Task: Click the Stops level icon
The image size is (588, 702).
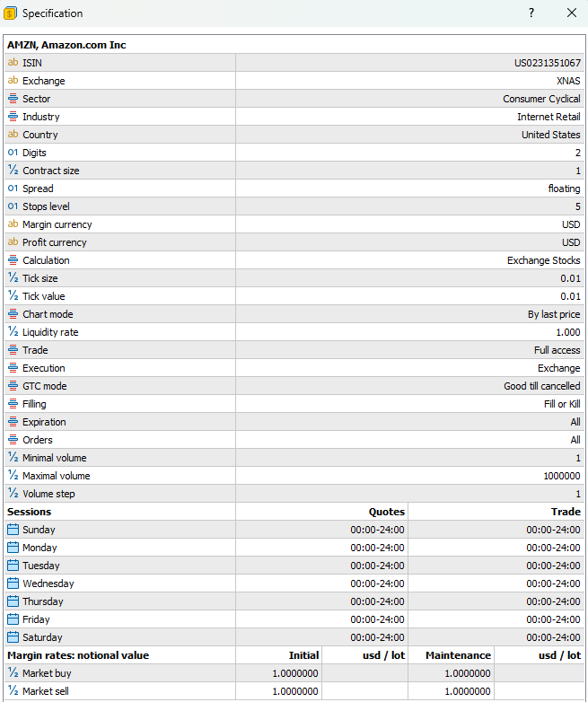Action: (13, 206)
